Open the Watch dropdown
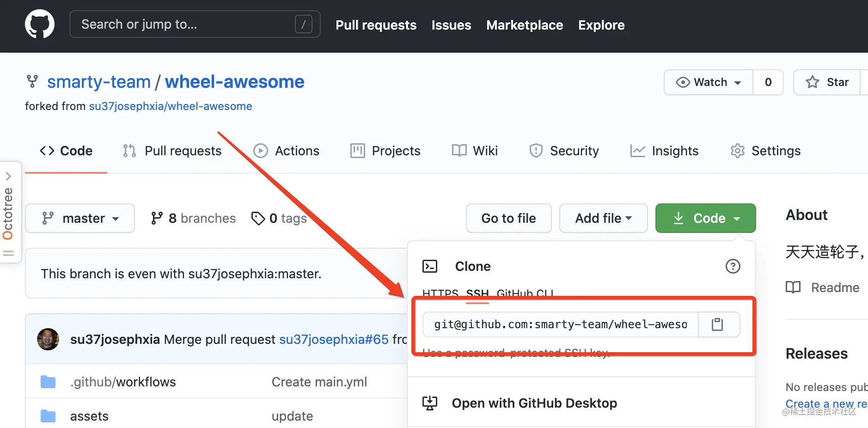 point(709,82)
